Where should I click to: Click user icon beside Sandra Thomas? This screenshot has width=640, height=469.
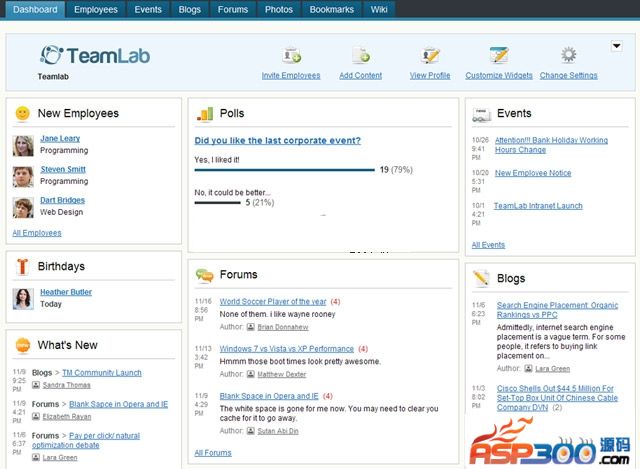point(36,385)
